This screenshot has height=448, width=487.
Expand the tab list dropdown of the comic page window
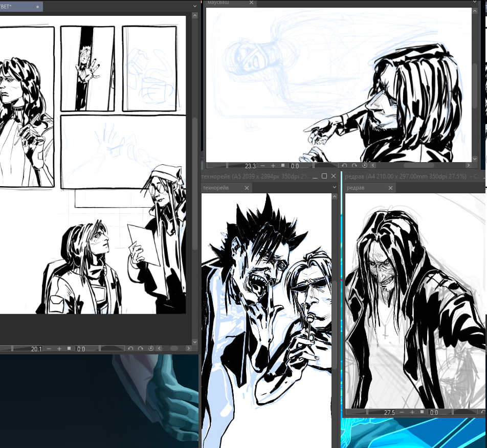(x=194, y=6)
